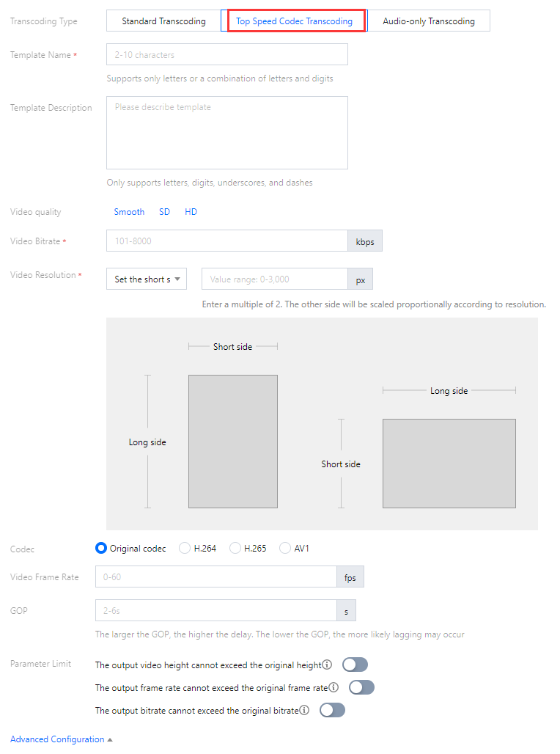Turn on output bitrate limit switch
560x754 pixels.
pyautogui.click(x=332, y=711)
